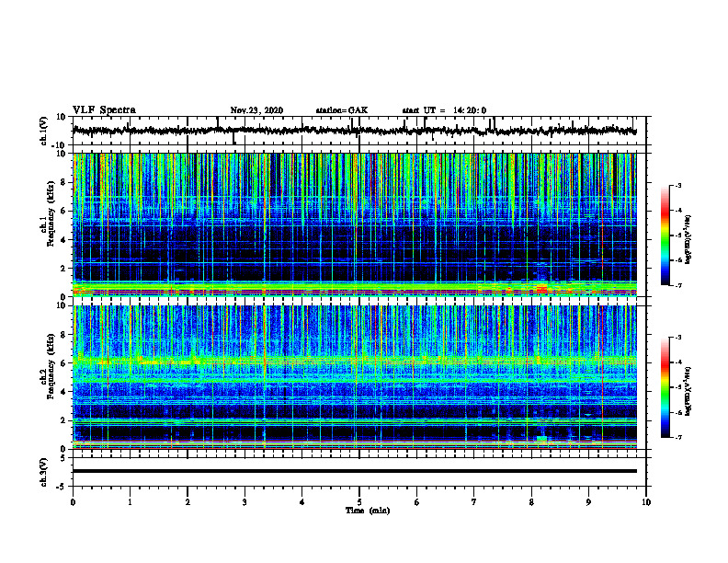Click the "-3" label on ch.1 color bar

677,186
